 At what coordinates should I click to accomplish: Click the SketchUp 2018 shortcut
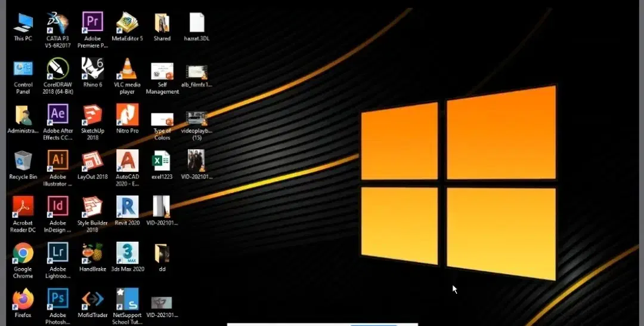tap(92, 115)
